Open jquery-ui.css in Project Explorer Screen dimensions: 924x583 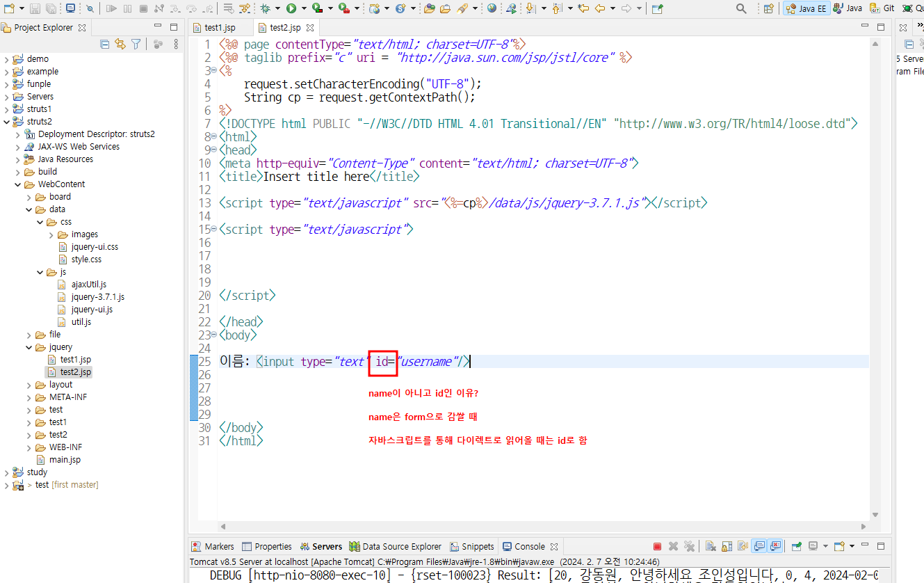pos(95,247)
